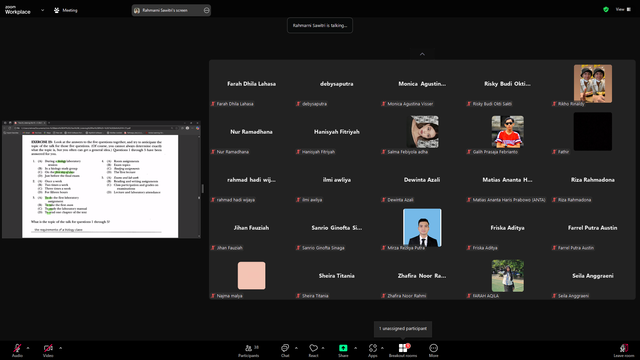Click the shared screen panel divider handle
The image size is (640, 360).
[202, 189]
